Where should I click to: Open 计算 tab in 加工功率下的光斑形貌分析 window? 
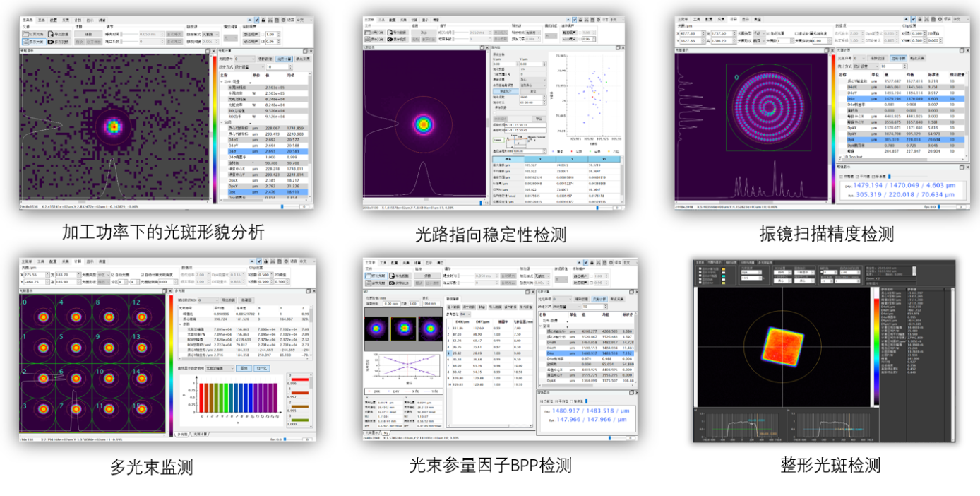pos(78,20)
